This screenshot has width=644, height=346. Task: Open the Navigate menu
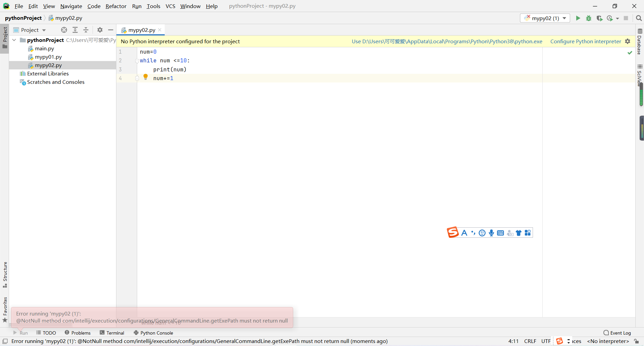tap(71, 6)
